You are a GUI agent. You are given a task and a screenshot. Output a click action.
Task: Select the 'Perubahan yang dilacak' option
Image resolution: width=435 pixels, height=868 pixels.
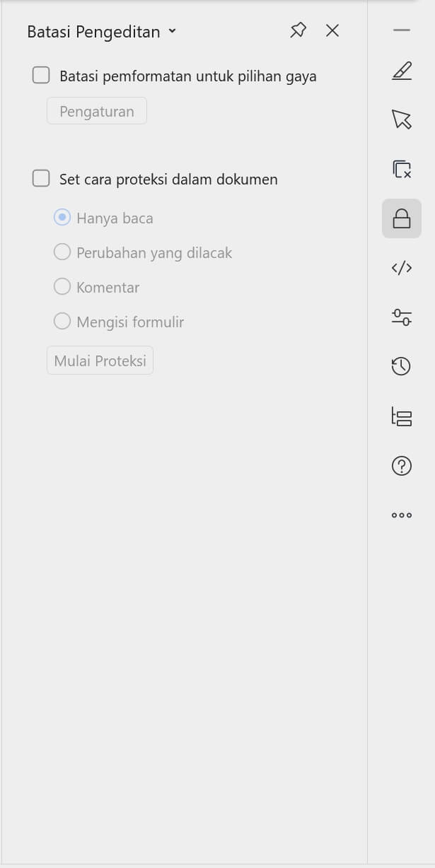point(62,252)
